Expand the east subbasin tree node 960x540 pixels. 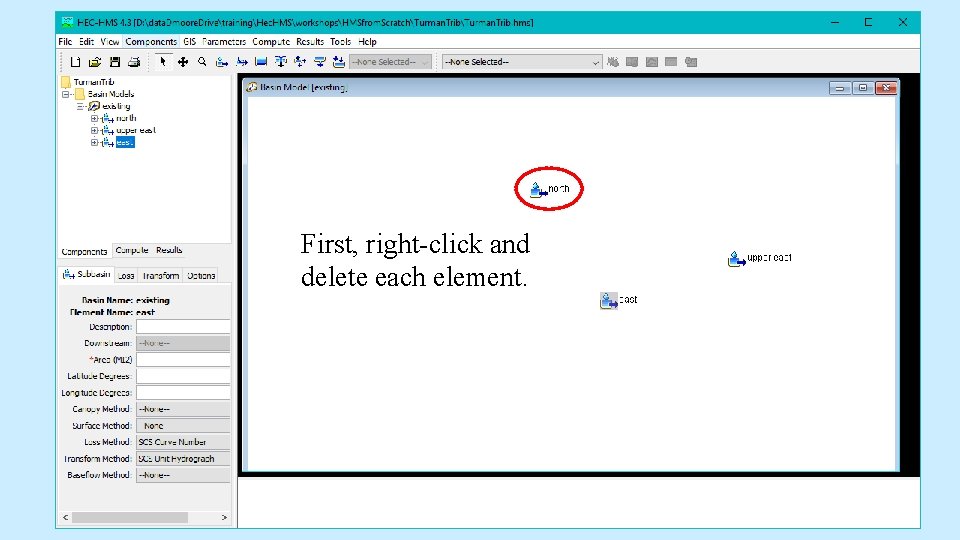click(x=94, y=143)
